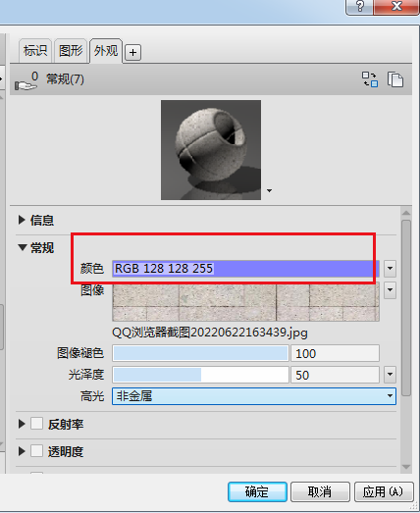Expand the 反射率 section
Image resolution: width=420 pixels, height=513 pixels.
click(22, 424)
